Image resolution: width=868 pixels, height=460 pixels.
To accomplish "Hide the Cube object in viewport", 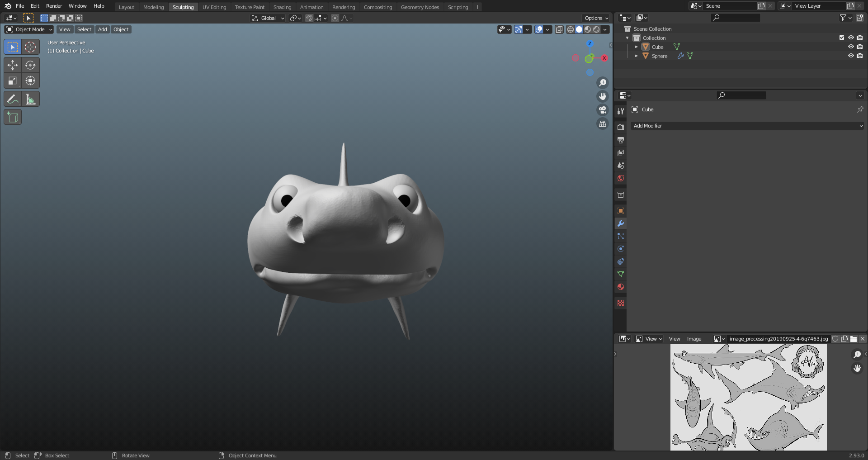I will 851,47.
